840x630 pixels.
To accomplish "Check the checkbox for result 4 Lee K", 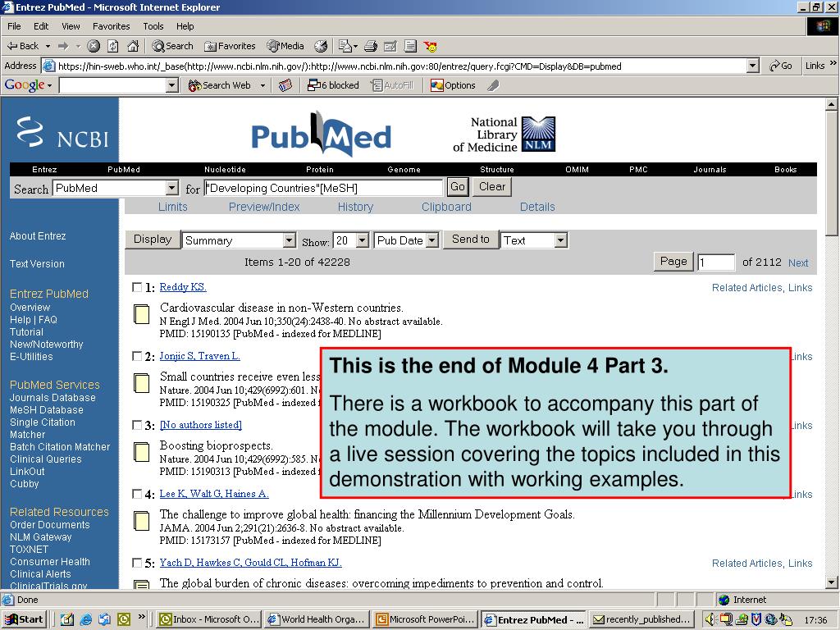I will point(137,493).
